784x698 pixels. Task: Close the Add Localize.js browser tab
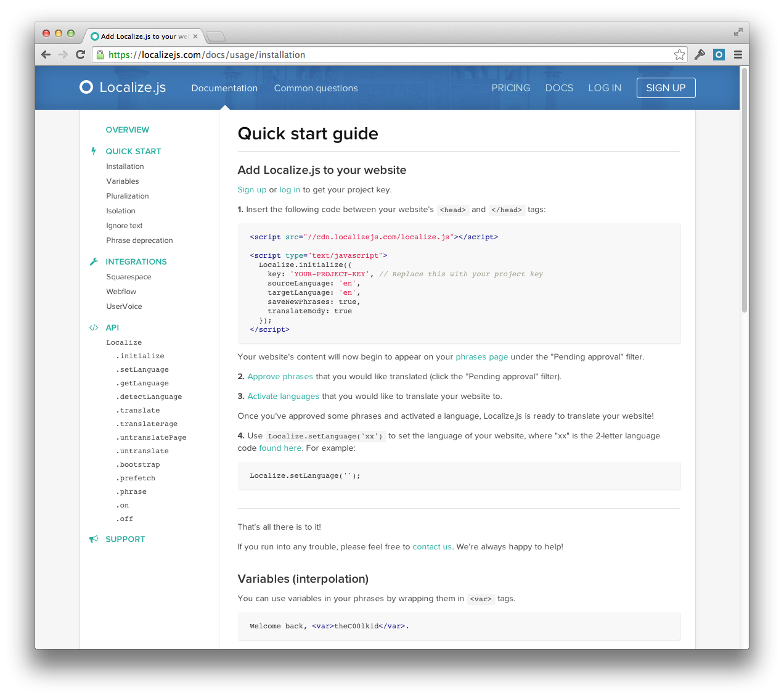pos(195,36)
